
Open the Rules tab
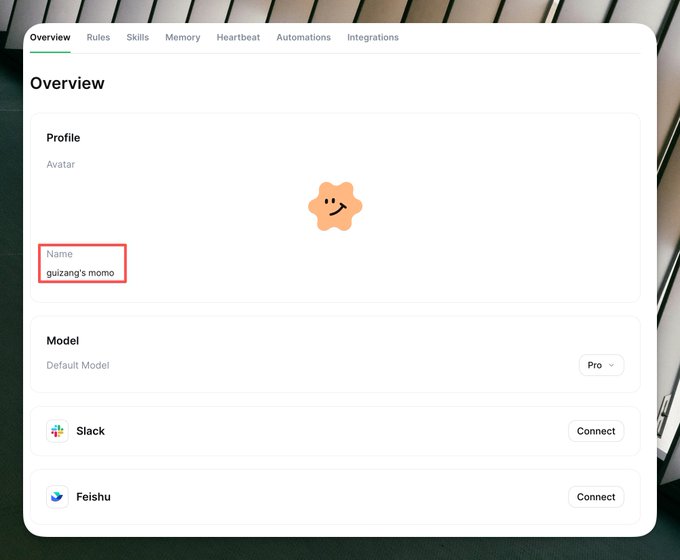98,37
